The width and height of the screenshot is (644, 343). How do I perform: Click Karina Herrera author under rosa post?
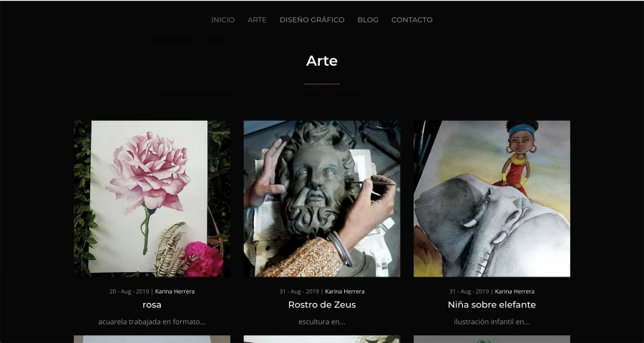(x=175, y=292)
